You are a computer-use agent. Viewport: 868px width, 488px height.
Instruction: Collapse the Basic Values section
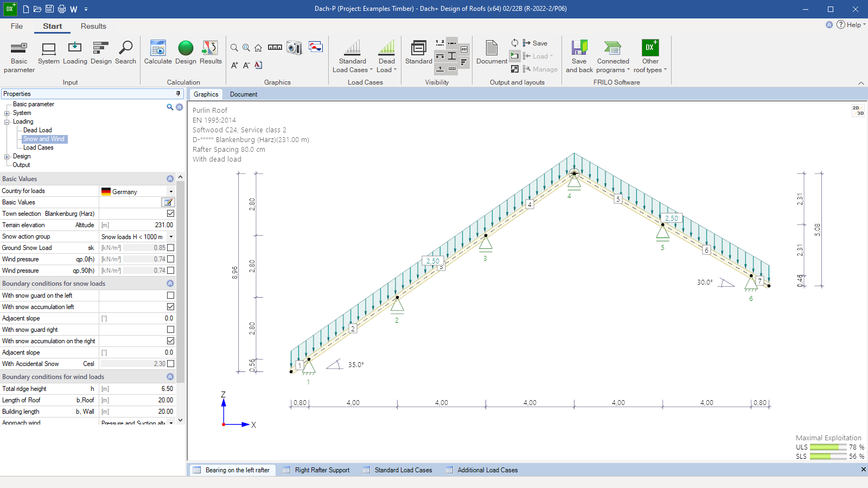tap(170, 179)
